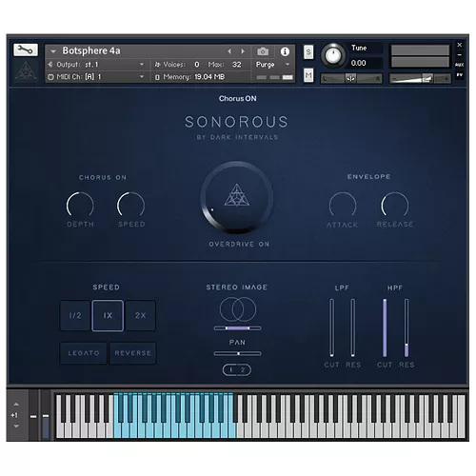Select the 2X speed button
This screenshot has width=476, height=476.
pos(140,315)
